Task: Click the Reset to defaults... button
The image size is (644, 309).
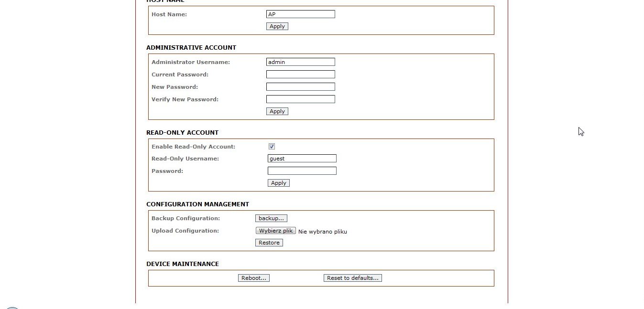Action: click(x=353, y=278)
